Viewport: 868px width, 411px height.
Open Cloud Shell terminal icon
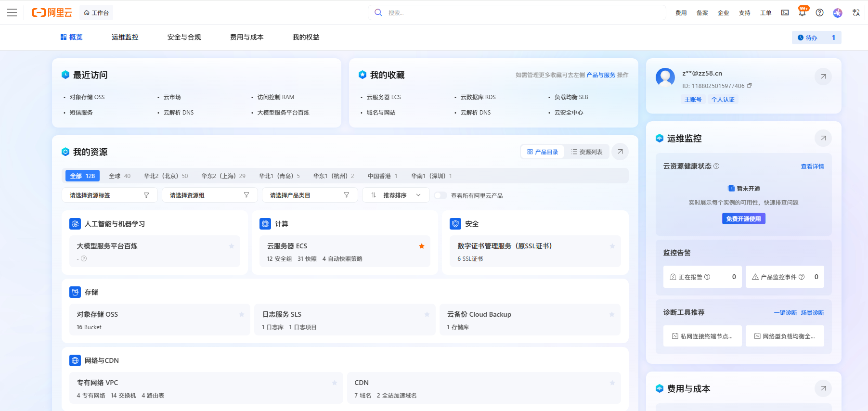coord(785,13)
